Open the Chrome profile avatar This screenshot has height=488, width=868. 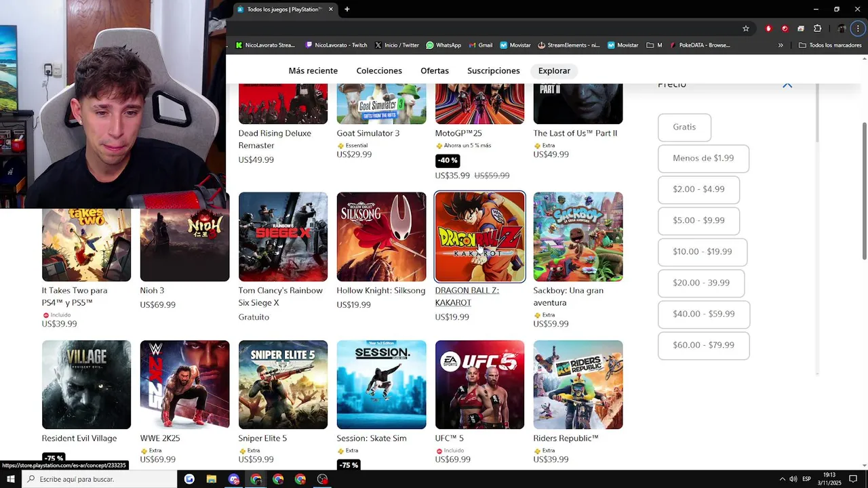[x=842, y=28]
